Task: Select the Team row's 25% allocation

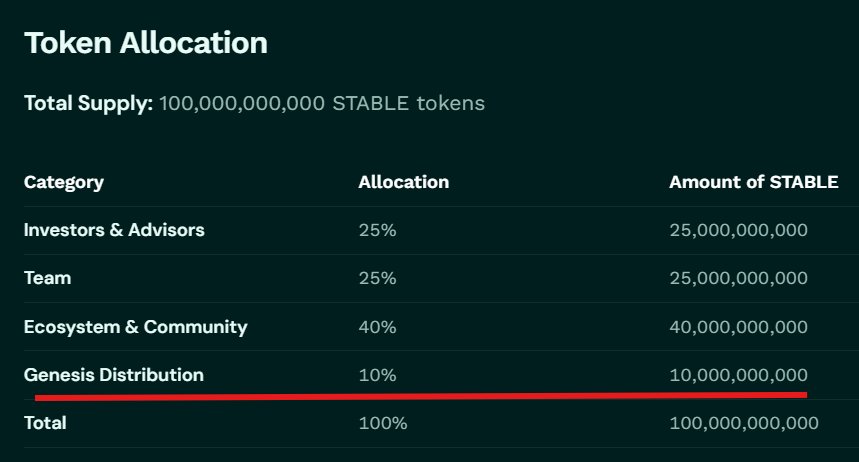Action: point(377,278)
